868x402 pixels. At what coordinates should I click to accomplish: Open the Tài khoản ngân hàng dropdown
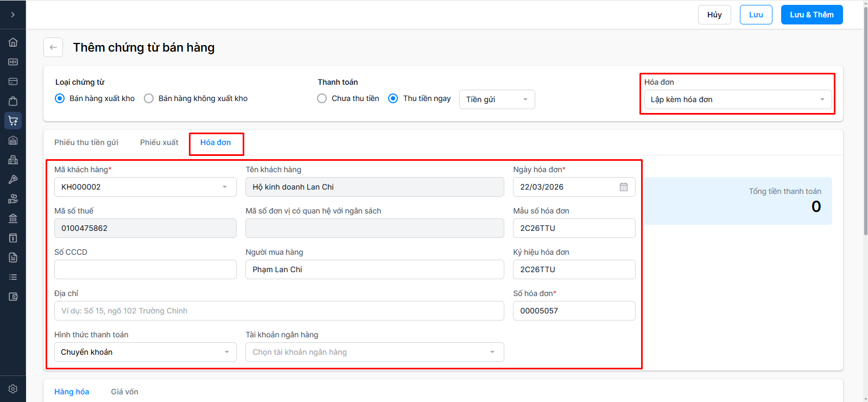(374, 352)
